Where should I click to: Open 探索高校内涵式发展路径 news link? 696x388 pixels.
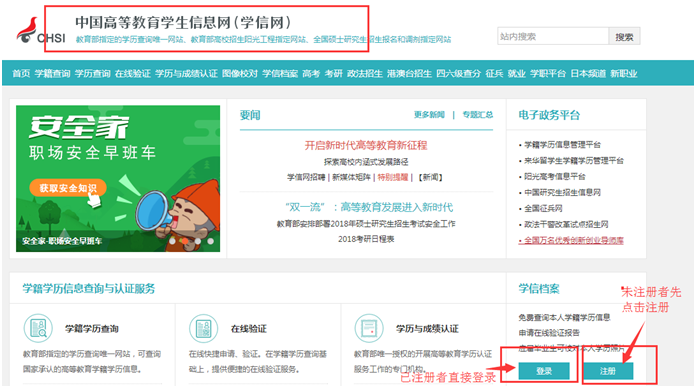[366, 162]
